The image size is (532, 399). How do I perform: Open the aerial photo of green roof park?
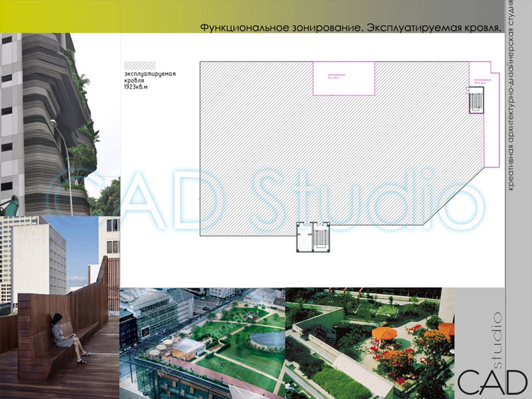click(x=203, y=344)
